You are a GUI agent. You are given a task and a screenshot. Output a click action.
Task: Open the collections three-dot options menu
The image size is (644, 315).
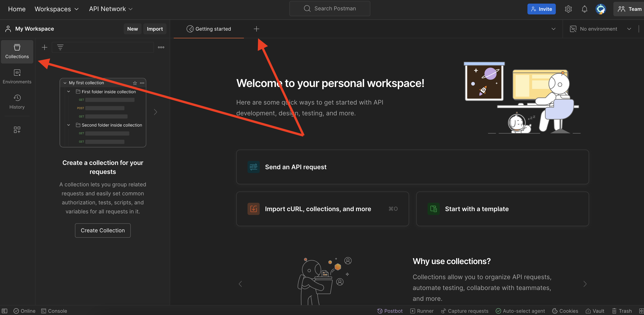point(161,47)
